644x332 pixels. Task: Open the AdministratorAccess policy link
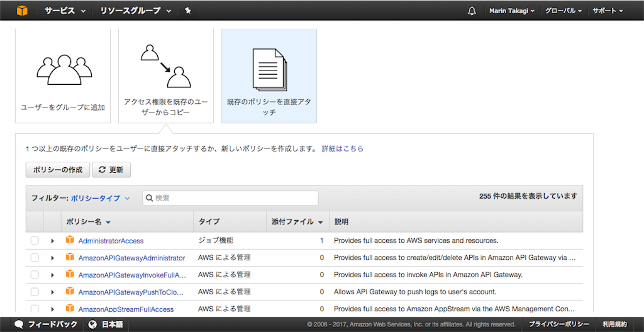[x=111, y=241]
